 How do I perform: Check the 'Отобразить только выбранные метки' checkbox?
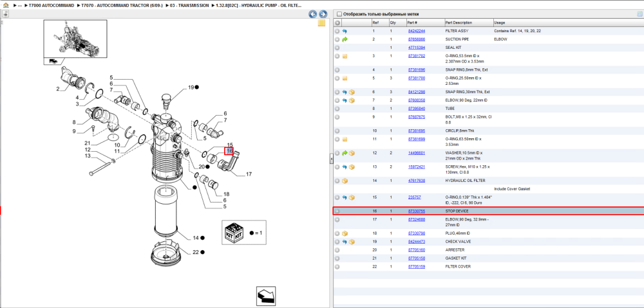tap(339, 14)
